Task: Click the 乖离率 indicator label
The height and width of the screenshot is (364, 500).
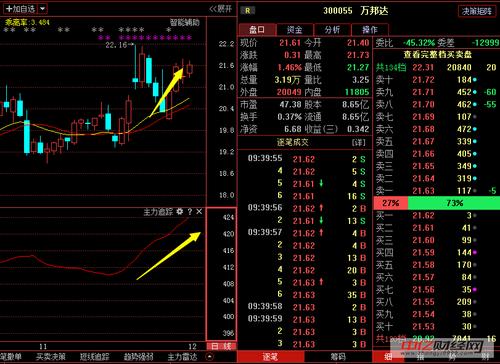Action: coord(27,23)
